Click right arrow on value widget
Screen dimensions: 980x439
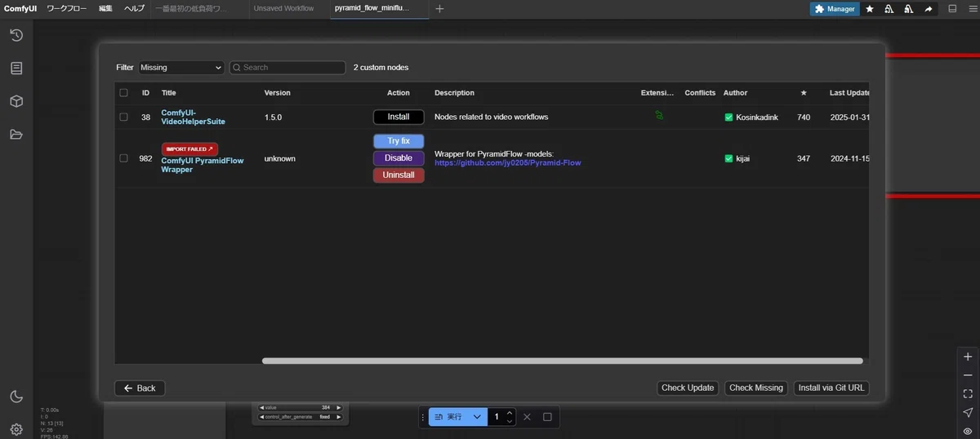click(338, 407)
